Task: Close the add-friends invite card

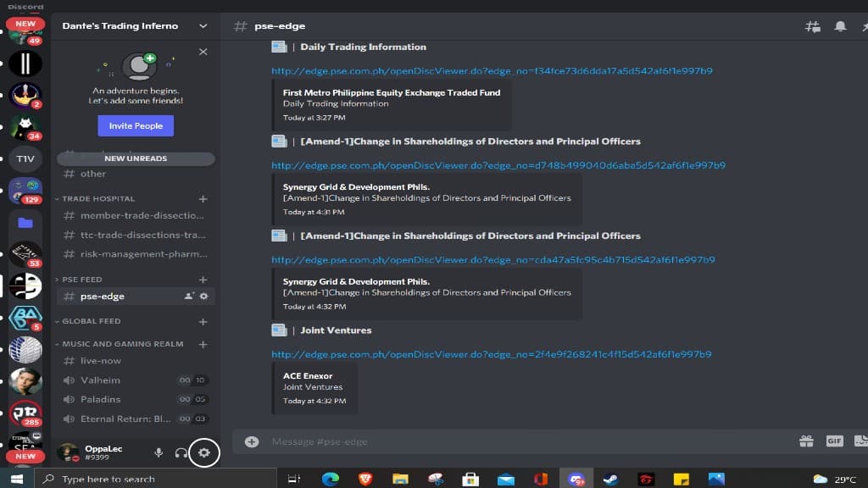Action: coord(203,52)
